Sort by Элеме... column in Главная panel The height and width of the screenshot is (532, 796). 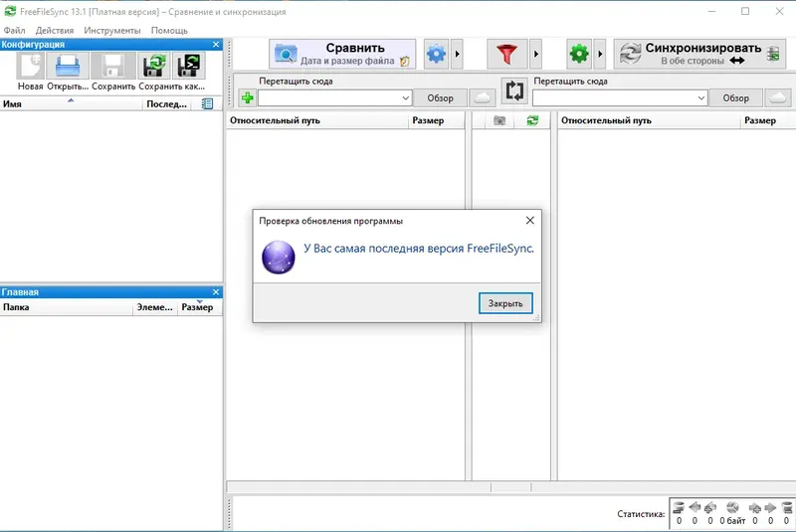coord(155,307)
